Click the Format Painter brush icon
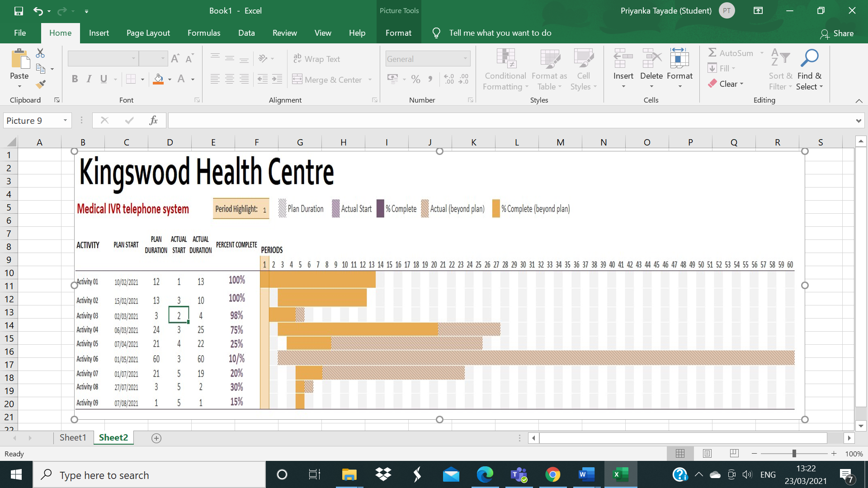 [41, 84]
